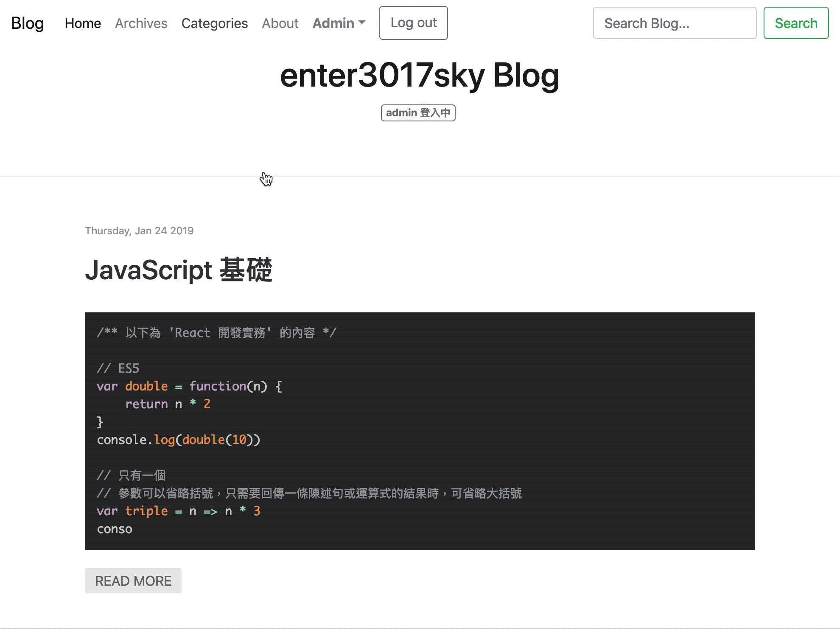This screenshot has width=840, height=629.
Task: Click the Blog brand logo link
Action: tap(28, 23)
